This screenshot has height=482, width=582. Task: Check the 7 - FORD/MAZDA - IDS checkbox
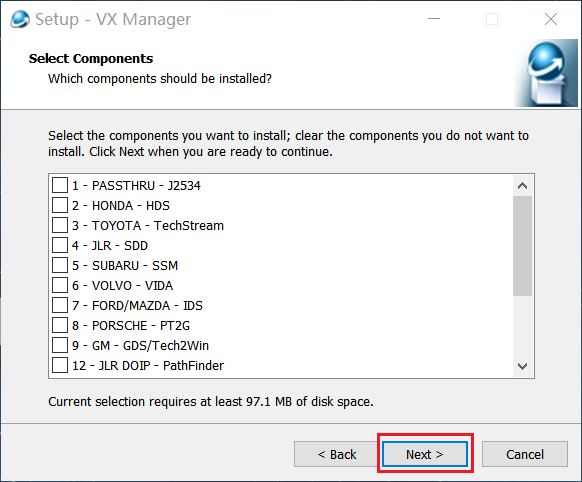(60, 305)
